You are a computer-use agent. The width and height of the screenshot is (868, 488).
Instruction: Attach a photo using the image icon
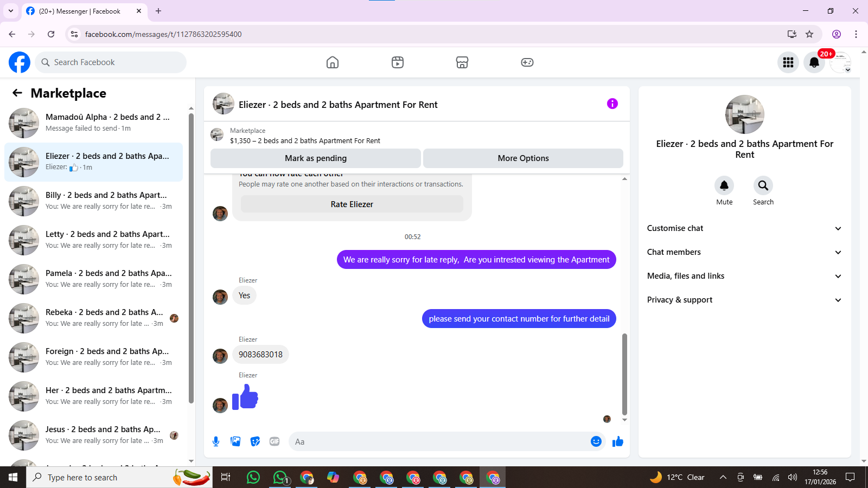click(x=235, y=441)
